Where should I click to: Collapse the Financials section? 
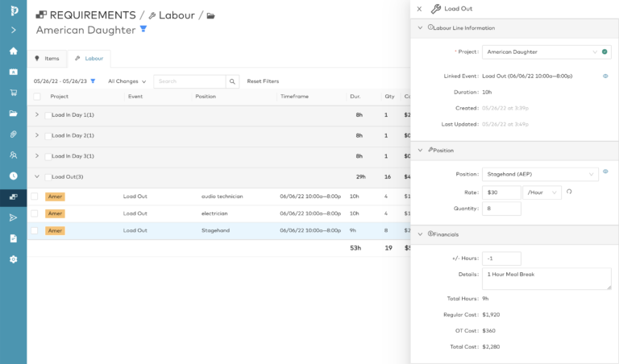[420, 234]
